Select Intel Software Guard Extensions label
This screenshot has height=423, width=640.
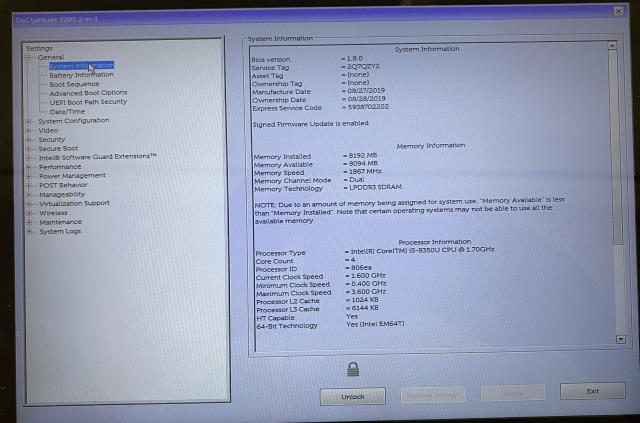[98, 157]
